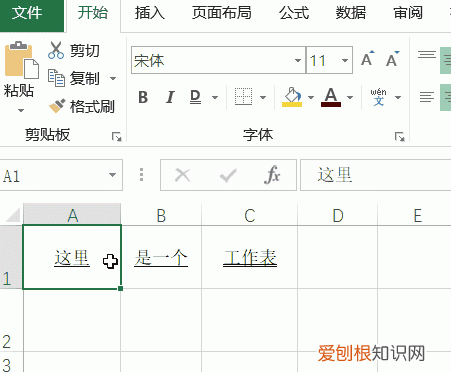This screenshot has width=451, height=372.
Task: Expand phonetic guide wén dropdown arrow
Action: click(398, 97)
